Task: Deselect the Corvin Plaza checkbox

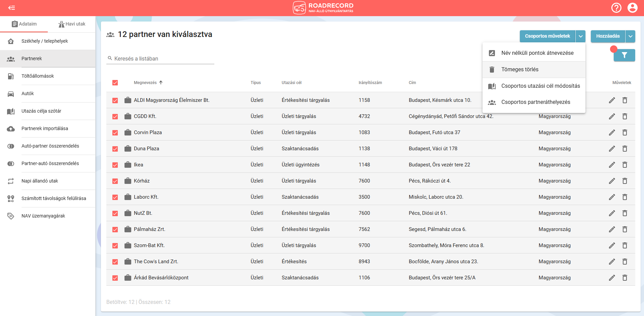Action: pos(115,132)
